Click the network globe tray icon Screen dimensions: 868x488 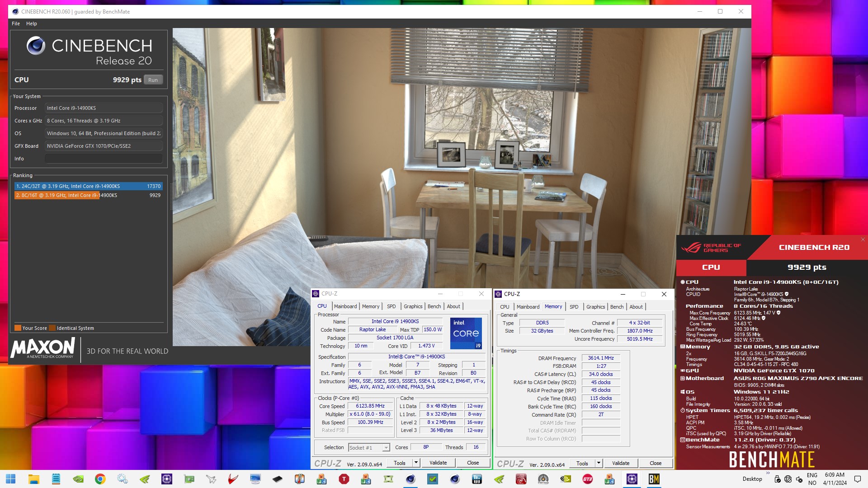point(788,479)
